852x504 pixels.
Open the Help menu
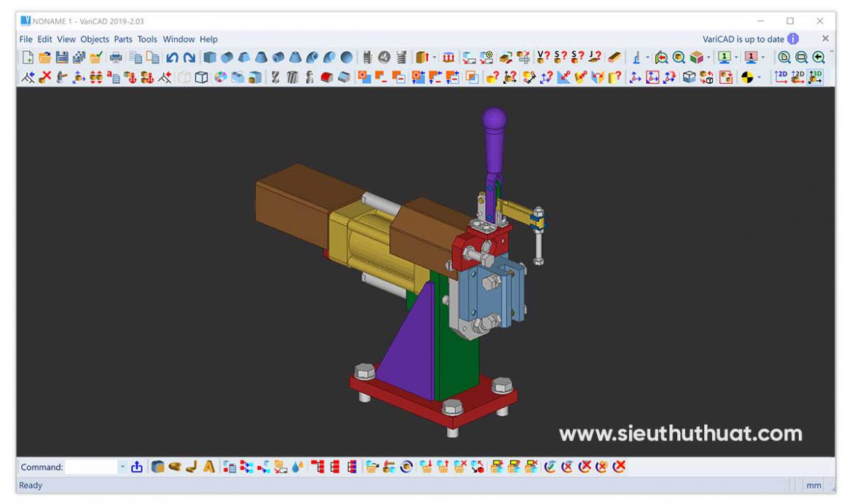pyautogui.click(x=208, y=39)
